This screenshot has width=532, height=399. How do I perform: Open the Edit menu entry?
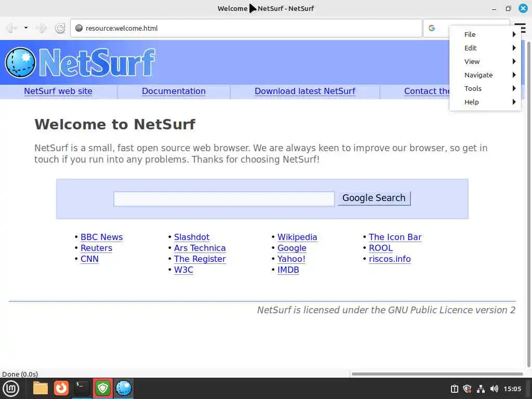tap(485, 48)
